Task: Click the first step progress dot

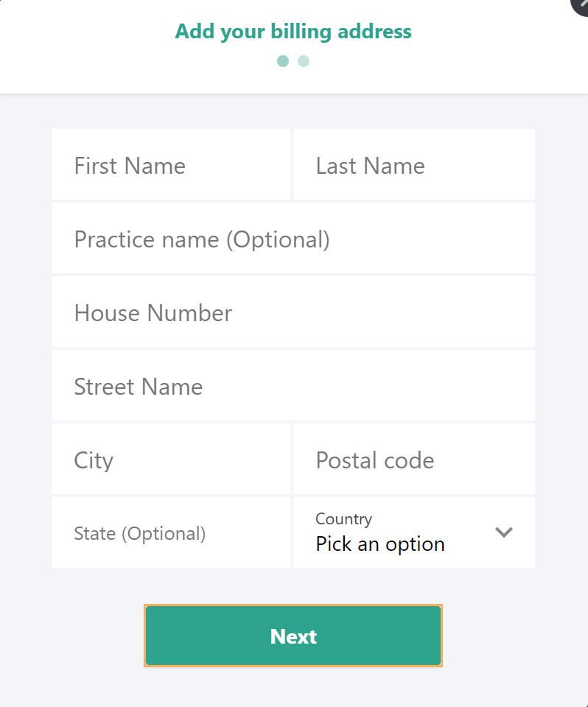Action: [x=283, y=61]
